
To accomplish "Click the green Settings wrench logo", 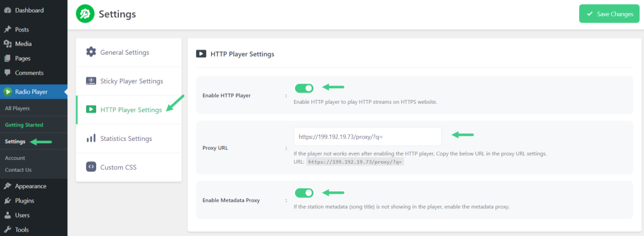I will point(85,14).
